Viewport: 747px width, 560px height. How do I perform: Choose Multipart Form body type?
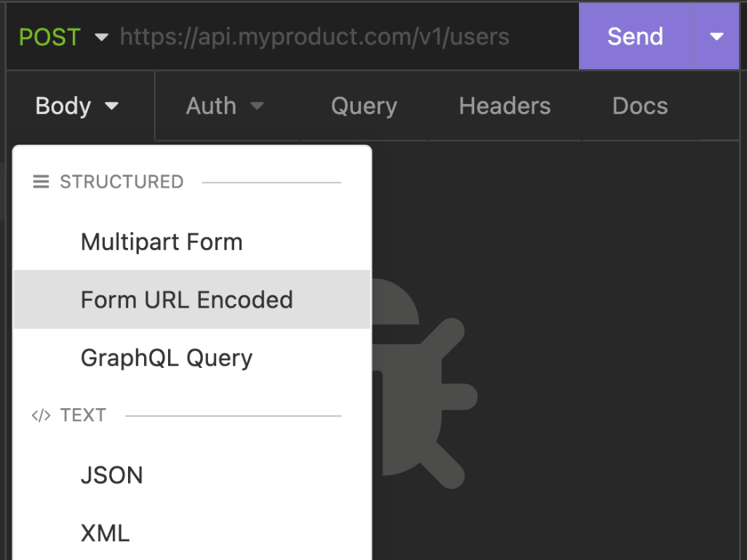[161, 242]
